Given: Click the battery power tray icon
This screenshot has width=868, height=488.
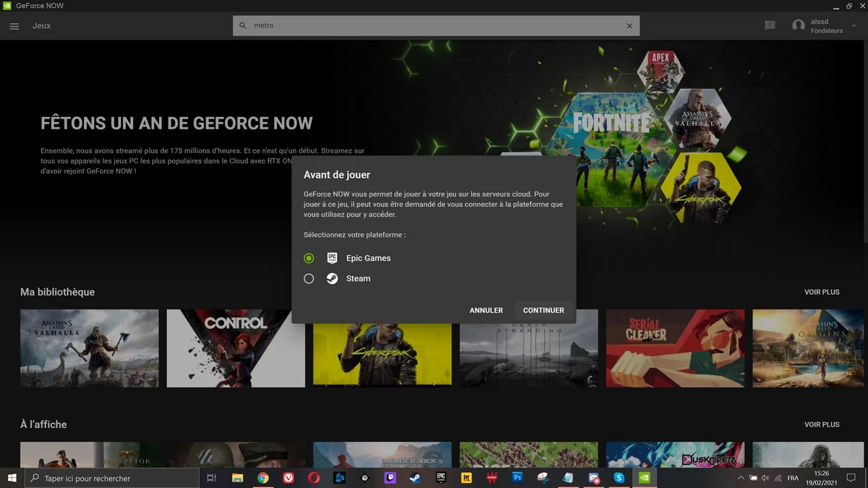Looking at the screenshot, I should (x=753, y=478).
